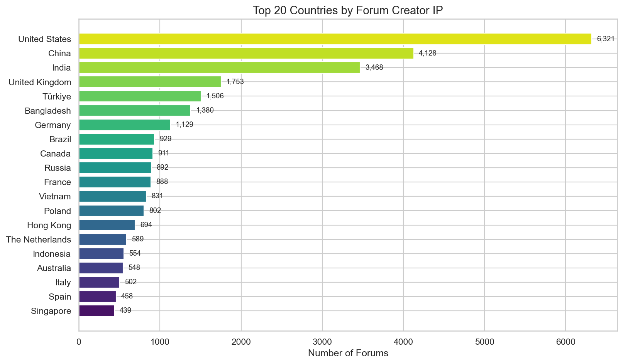Screen dimensions: 623x364
Task: Click the 6,321 value label
Action: [605, 39]
